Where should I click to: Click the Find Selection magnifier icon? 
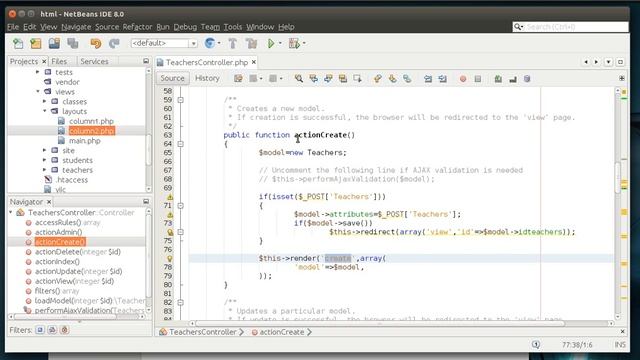[x=299, y=78]
